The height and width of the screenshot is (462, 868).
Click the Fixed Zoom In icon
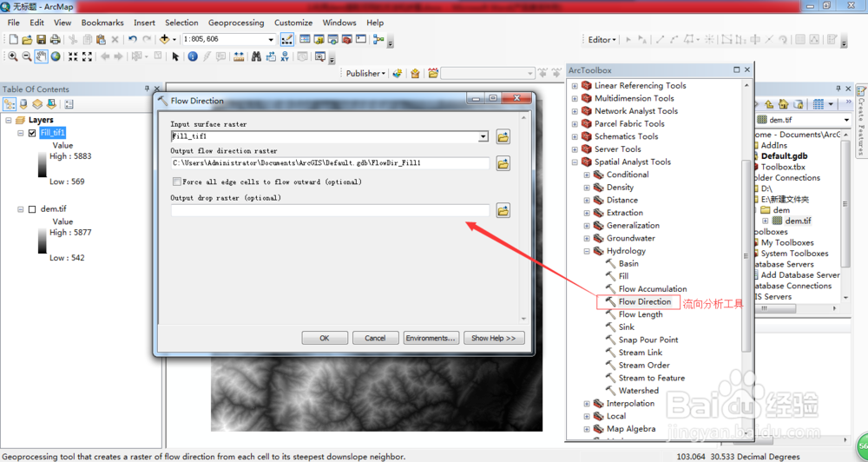(x=73, y=56)
